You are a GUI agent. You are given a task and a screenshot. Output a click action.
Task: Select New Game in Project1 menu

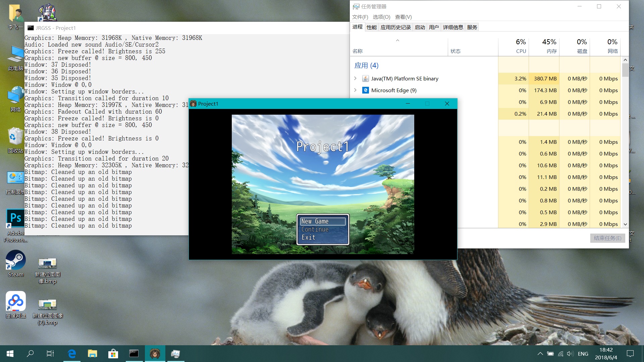click(323, 221)
